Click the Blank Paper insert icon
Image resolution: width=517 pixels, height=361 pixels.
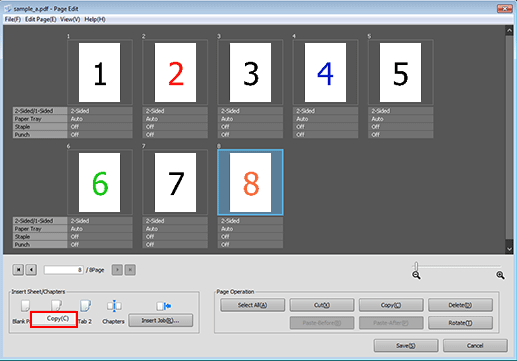(25, 305)
